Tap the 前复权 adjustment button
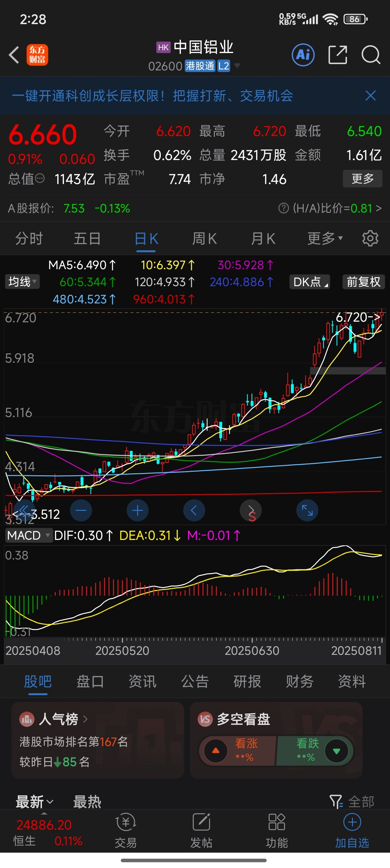This screenshot has height=868, width=390. click(x=363, y=282)
